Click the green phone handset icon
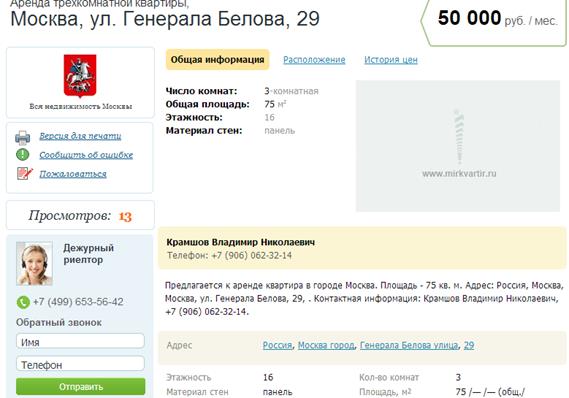 click(23, 302)
